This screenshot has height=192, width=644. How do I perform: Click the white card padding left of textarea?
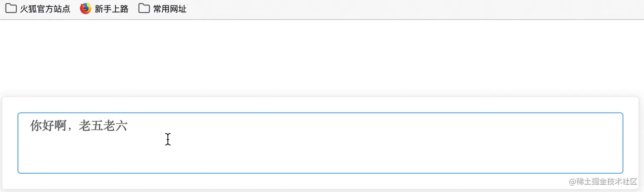click(x=10, y=143)
